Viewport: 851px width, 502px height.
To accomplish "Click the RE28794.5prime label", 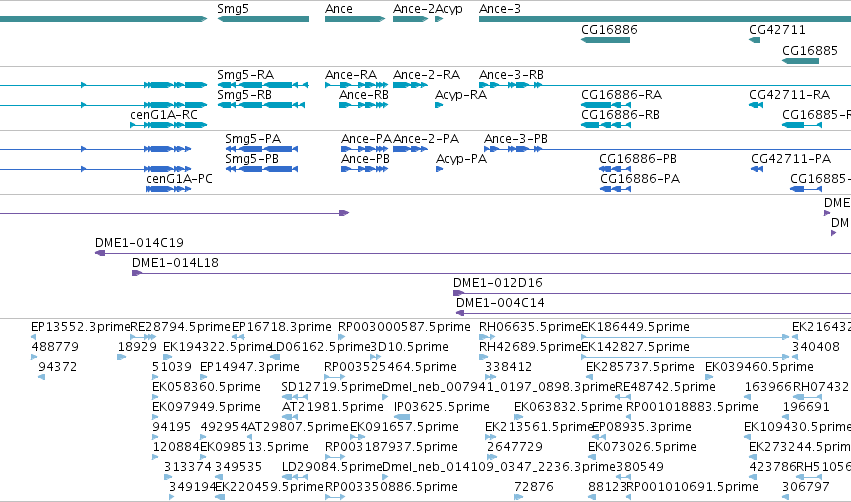I will tap(181, 327).
